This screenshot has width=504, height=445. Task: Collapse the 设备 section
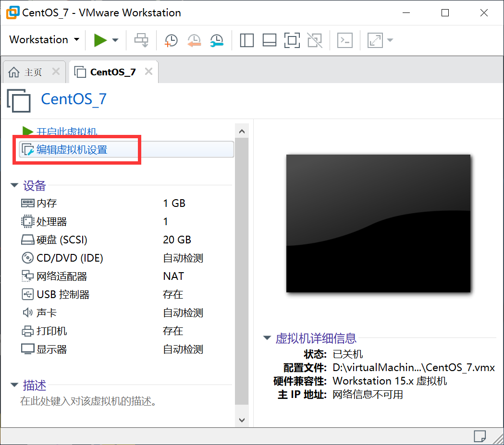(14, 185)
